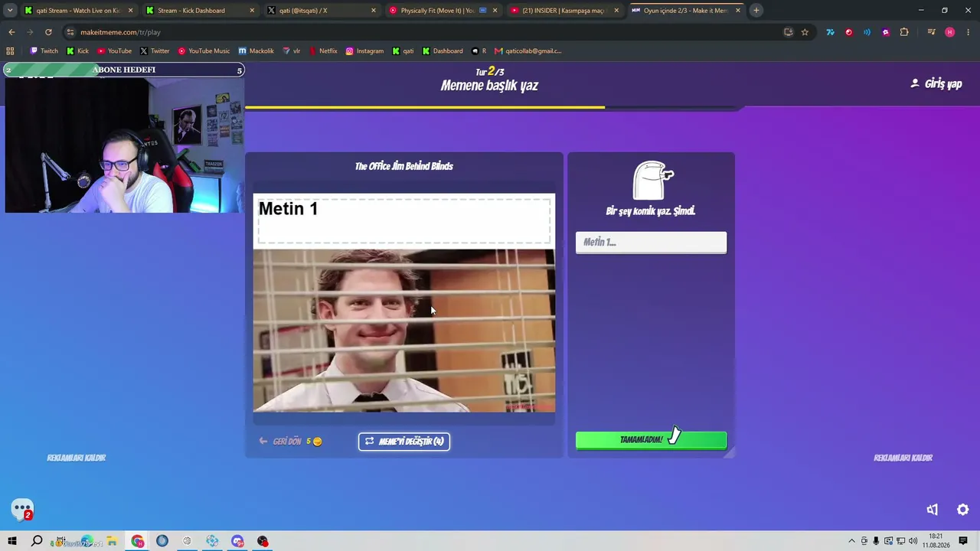Open Windows taskbar search

[37, 541]
